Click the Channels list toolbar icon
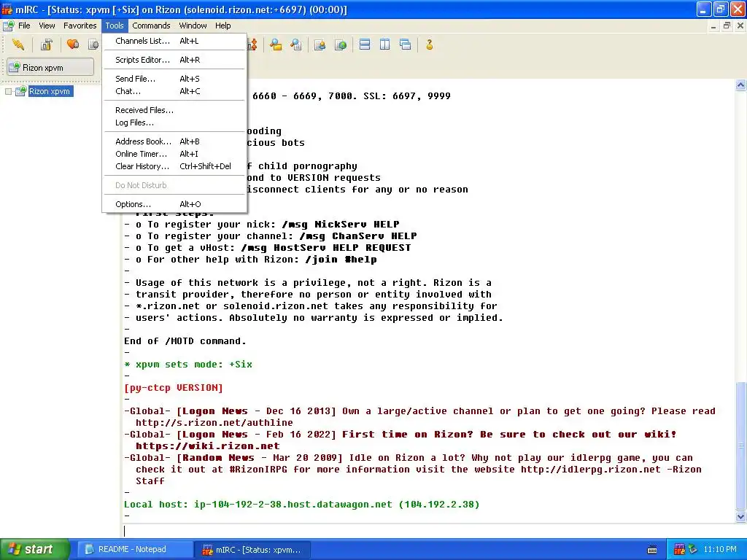 coord(94,44)
